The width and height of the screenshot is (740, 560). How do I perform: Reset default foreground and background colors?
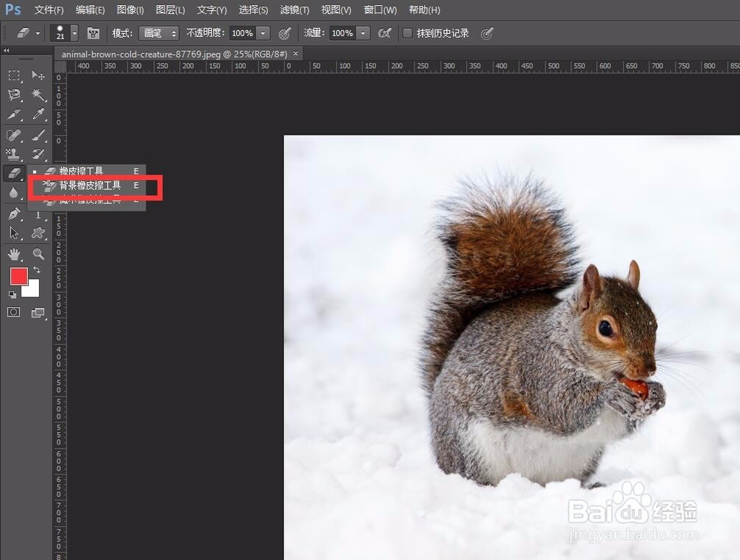click(13, 294)
